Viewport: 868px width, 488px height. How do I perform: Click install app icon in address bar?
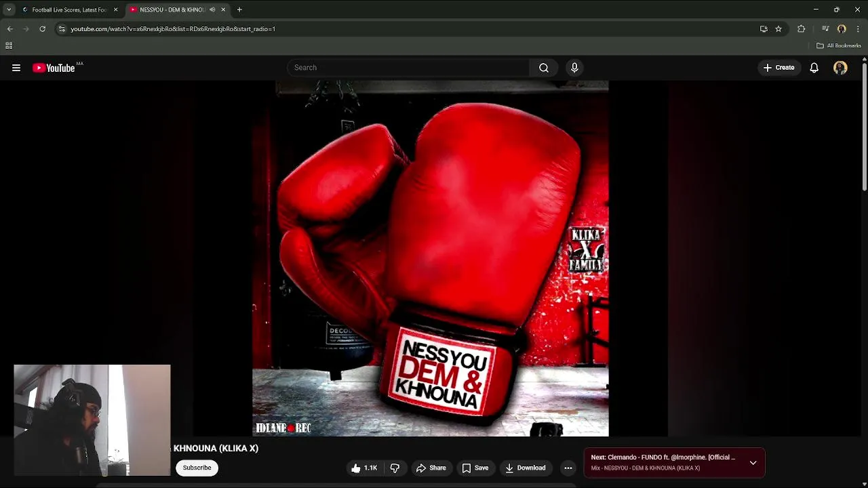764,28
